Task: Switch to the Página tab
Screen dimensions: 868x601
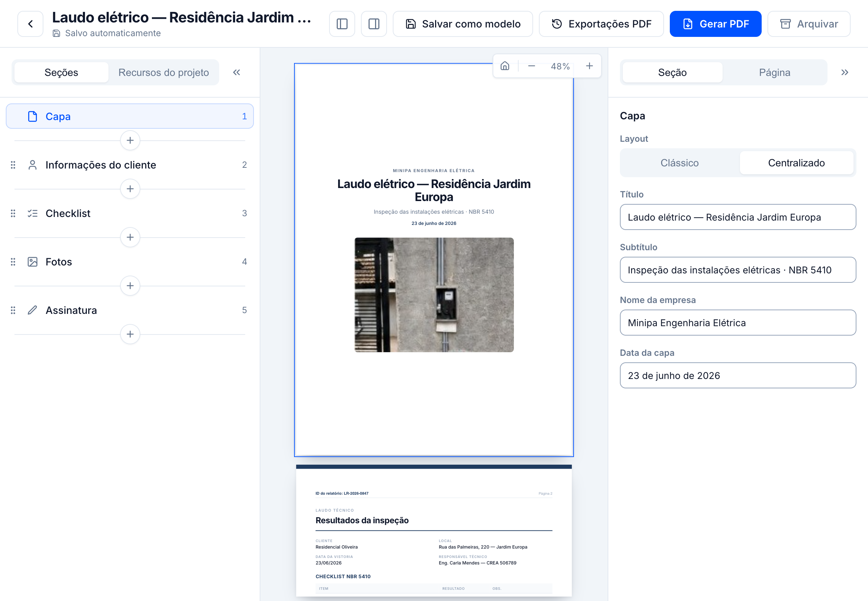Action: tap(774, 72)
